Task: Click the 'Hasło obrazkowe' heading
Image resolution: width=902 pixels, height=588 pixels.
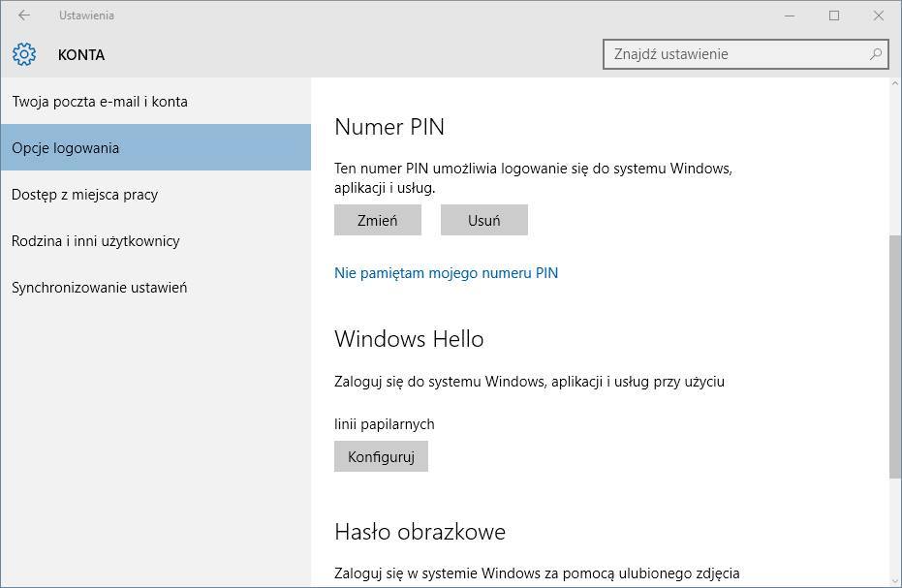Action: click(420, 532)
